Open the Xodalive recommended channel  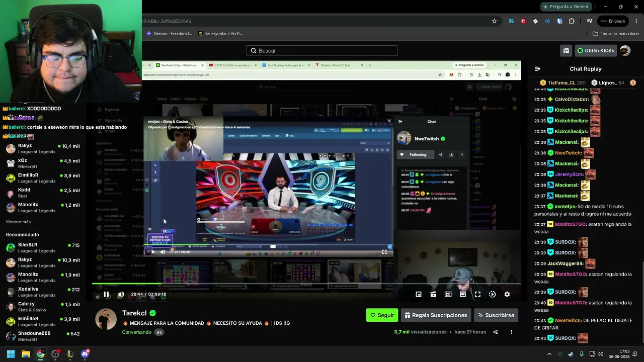[x=43, y=292]
